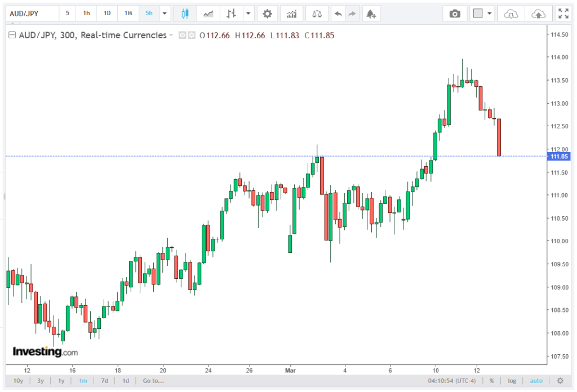
Task: Click the 7d date range button
Action: click(104, 381)
